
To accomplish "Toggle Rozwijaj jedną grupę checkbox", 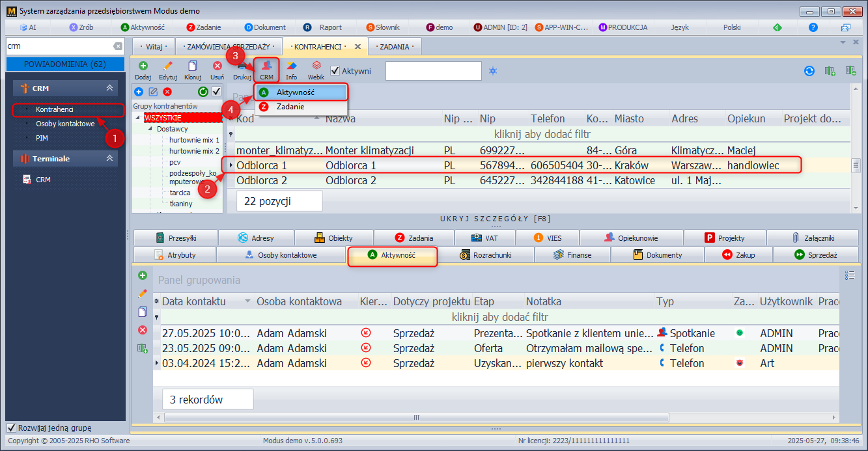I will pos(11,428).
